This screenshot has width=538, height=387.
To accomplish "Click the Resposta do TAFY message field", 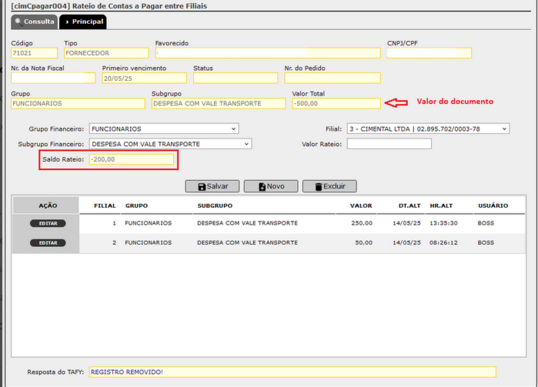I will [x=293, y=372].
